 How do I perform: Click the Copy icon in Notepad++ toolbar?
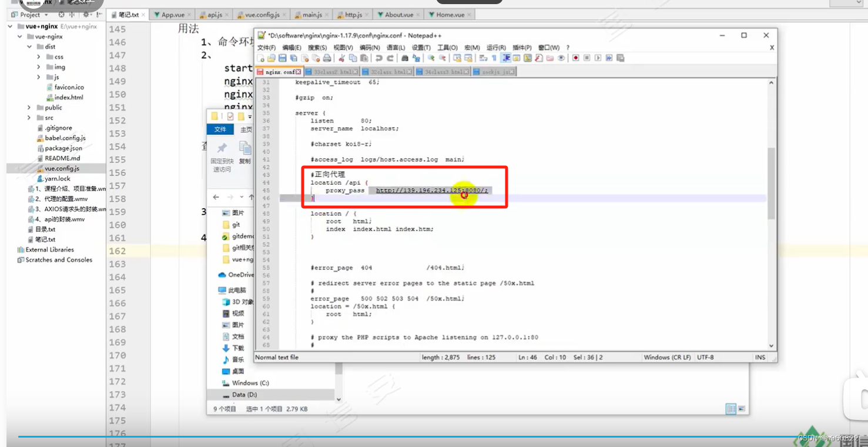[353, 58]
